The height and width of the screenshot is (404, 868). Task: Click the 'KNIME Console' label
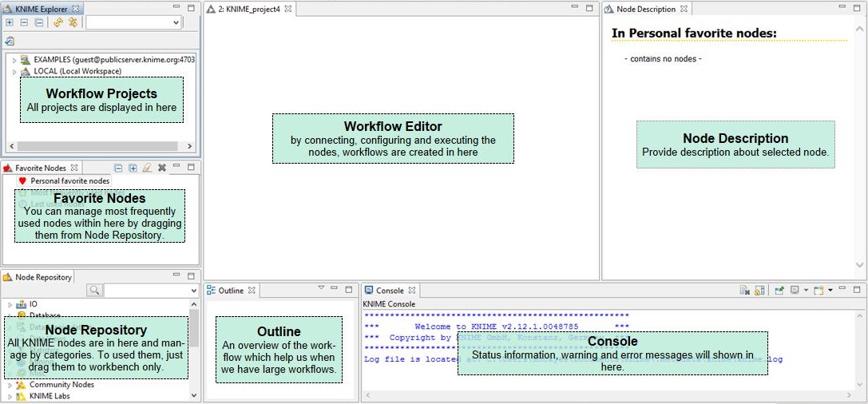pos(389,304)
